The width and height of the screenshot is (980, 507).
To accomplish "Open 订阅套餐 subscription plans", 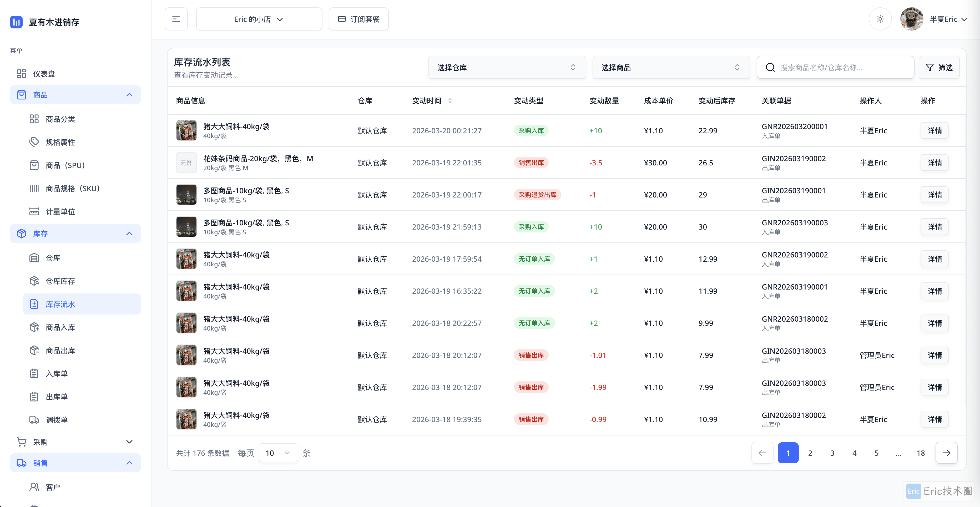I will tap(358, 19).
